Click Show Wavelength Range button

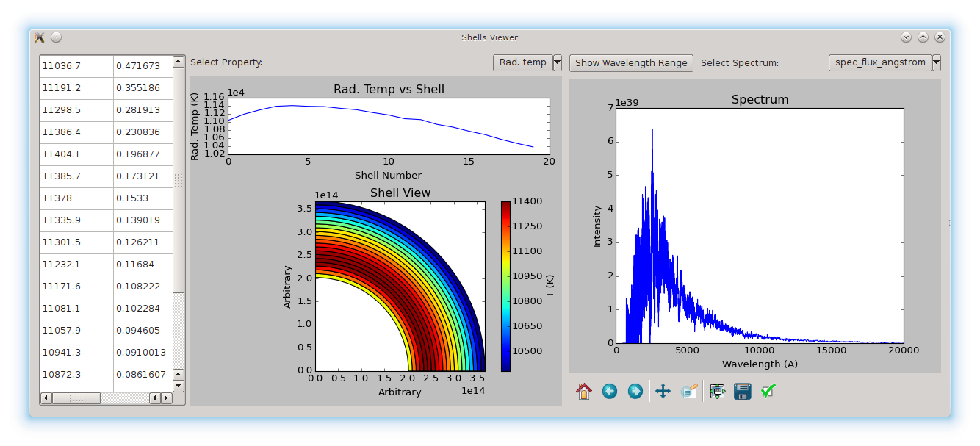(x=631, y=62)
